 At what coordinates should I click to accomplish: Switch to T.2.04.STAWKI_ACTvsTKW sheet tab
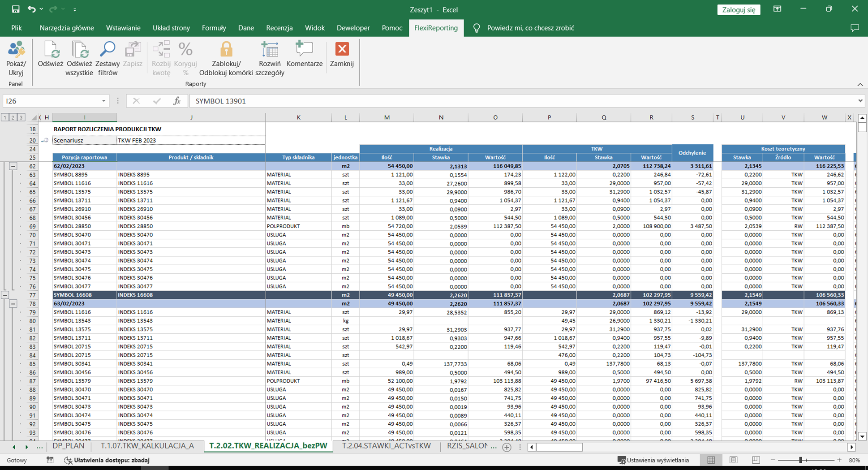coord(386,446)
